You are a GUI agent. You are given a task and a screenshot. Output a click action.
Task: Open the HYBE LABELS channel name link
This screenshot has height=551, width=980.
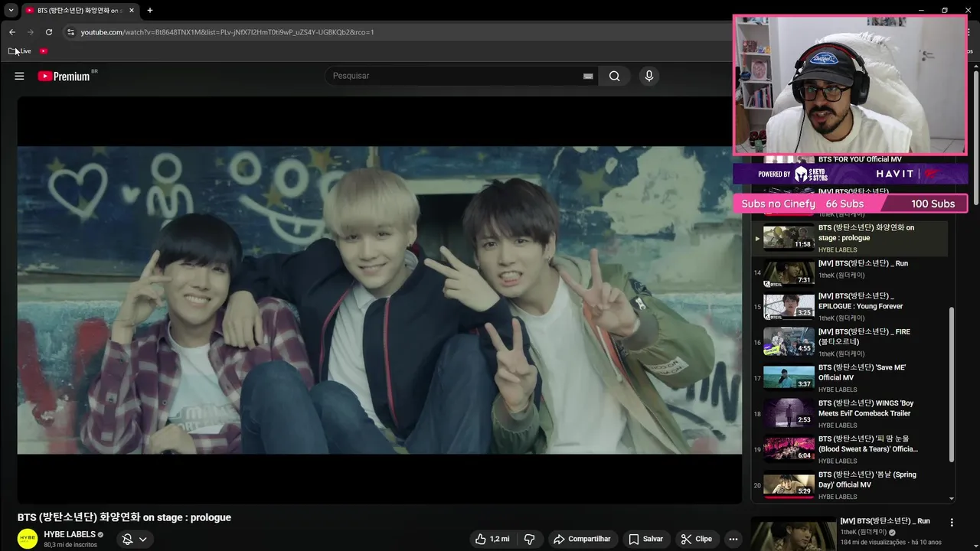pyautogui.click(x=70, y=534)
